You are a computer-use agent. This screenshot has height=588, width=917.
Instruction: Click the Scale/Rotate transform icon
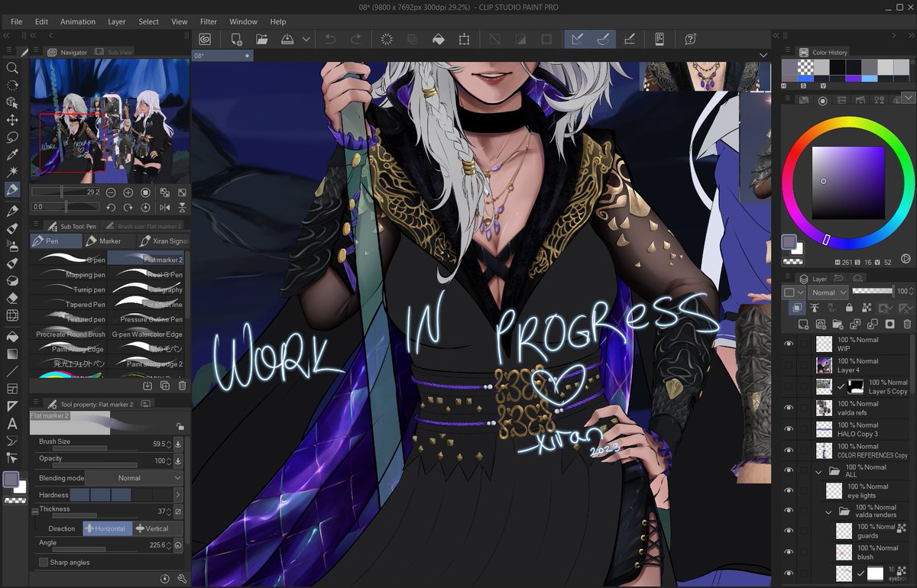tap(464, 39)
